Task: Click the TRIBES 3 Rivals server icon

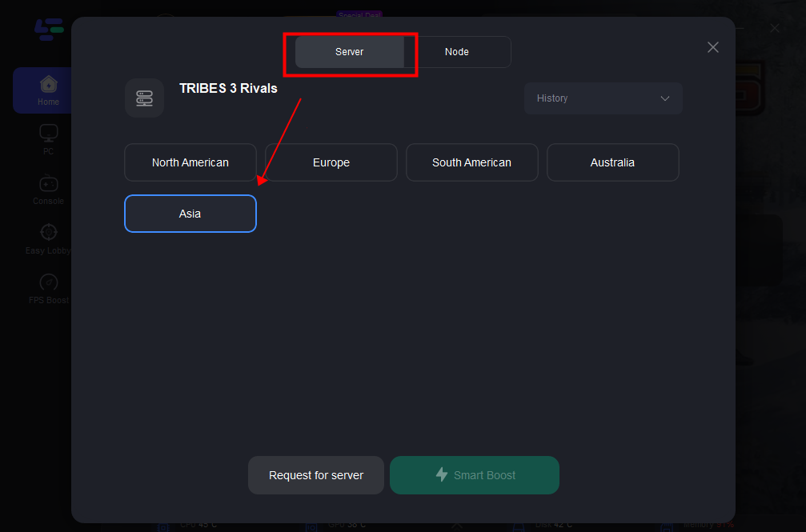Action: 144,98
